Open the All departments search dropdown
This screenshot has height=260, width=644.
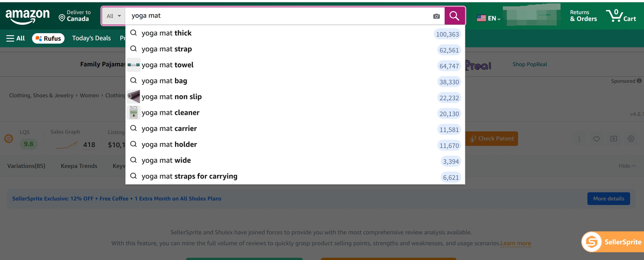[114, 16]
